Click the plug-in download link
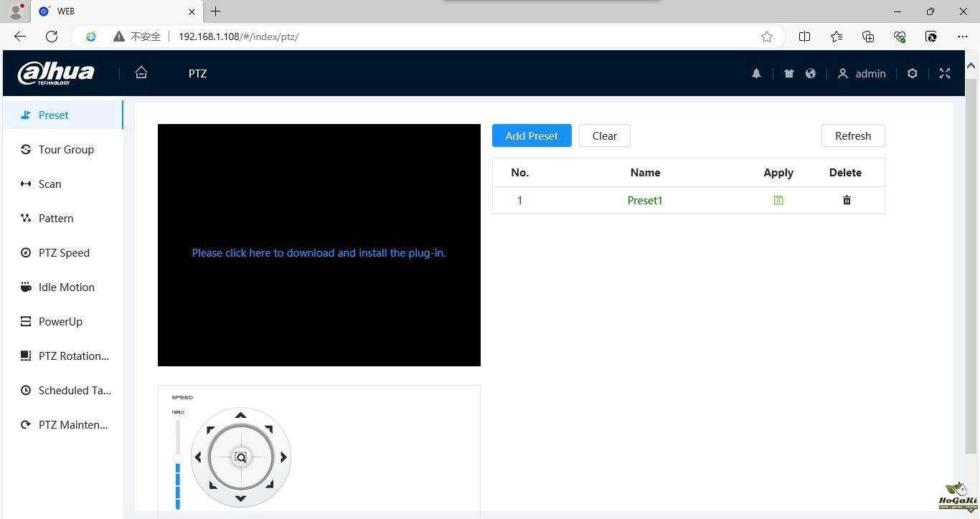This screenshot has height=519, width=980. (319, 252)
